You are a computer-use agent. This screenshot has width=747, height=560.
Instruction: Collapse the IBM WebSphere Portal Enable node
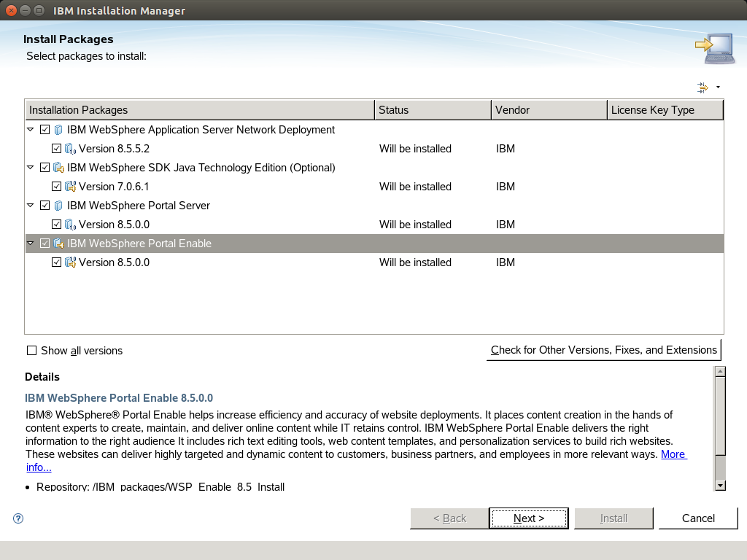[x=31, y=244]
